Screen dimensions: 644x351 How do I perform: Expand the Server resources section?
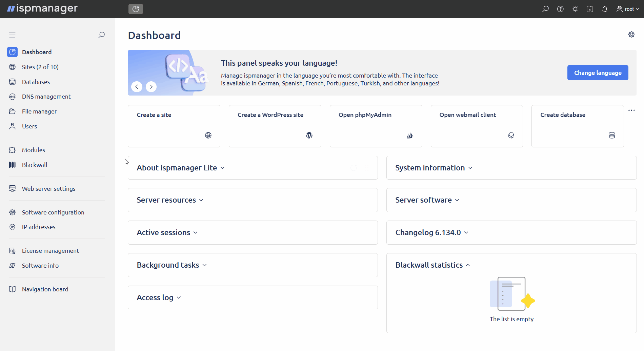pyautogui.click(x=170, y=200)
